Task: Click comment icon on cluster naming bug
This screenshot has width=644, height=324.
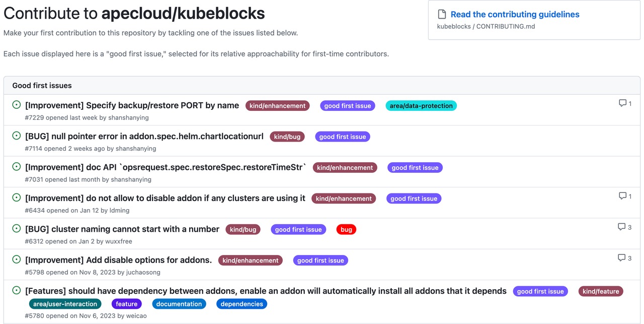Action: [621, 227]
